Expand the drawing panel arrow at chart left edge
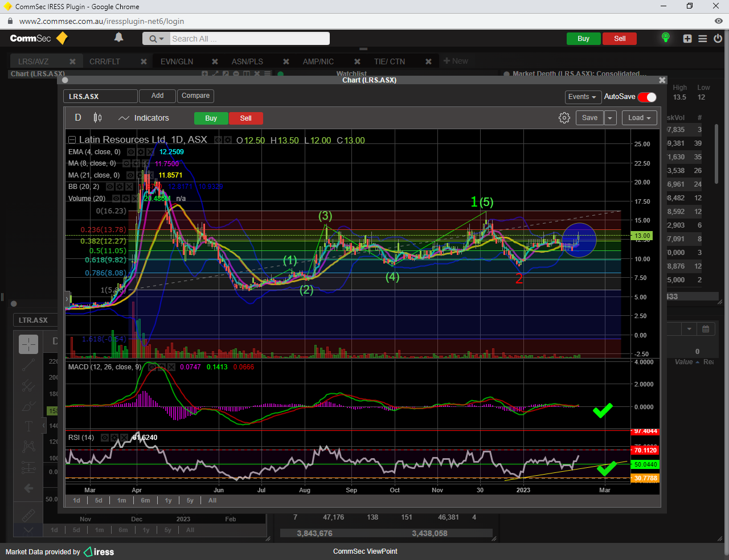This screenshot has height=560, width=729. click(x=67, y=299)
